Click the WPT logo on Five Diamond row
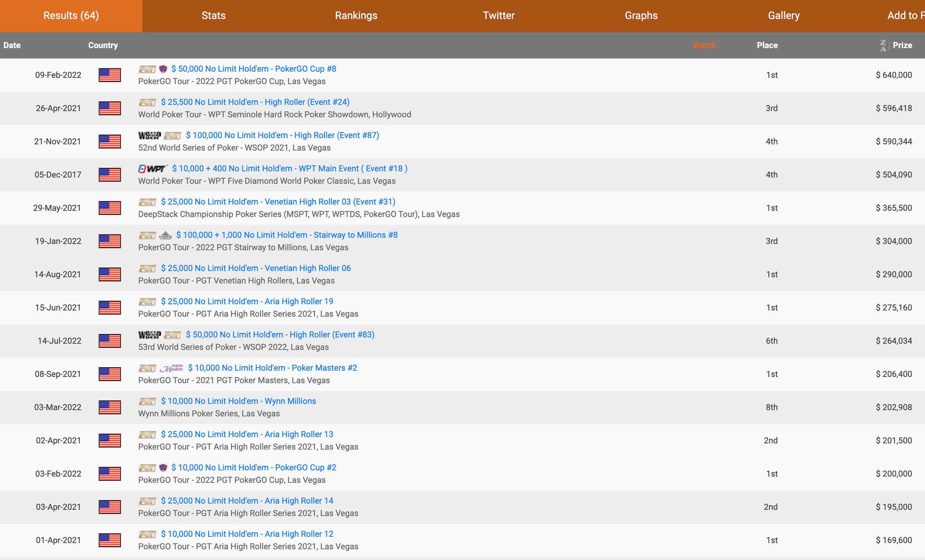 152,169
